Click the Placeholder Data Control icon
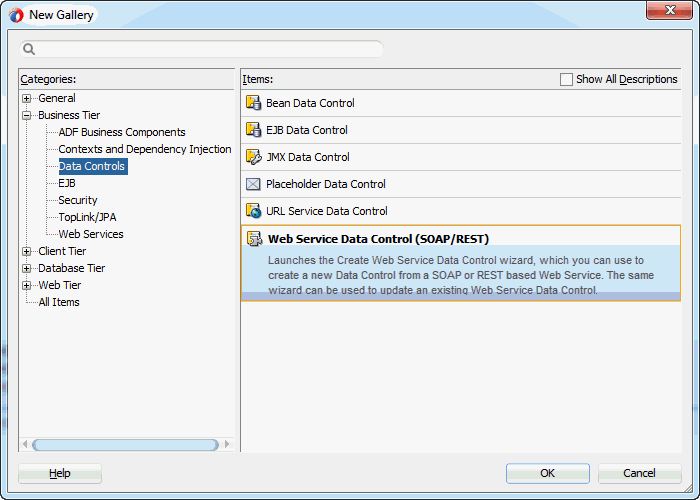The width and height of the screenshot is (700, 500). tap(253, 184)
